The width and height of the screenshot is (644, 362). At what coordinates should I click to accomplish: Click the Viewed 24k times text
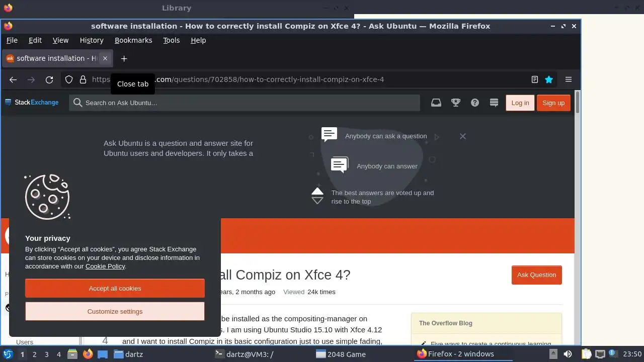coord(309,292)
